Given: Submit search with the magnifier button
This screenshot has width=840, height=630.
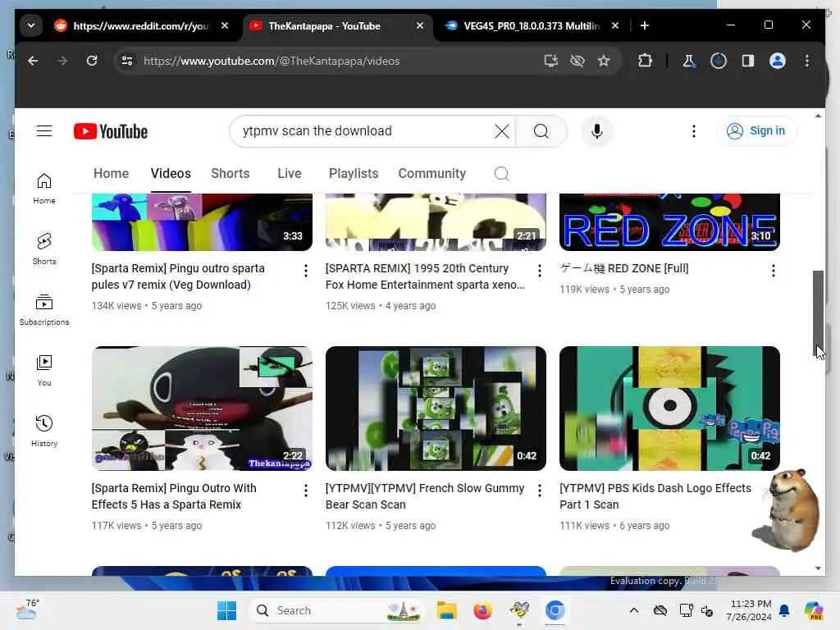Looking at the screenshot, I should click(x=541, y=131).
